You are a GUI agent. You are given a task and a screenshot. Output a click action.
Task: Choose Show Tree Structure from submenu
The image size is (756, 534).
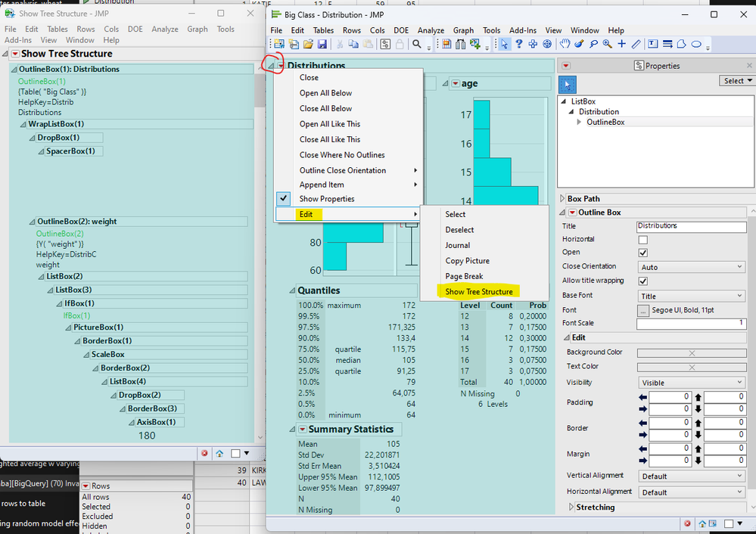[479, 291]
